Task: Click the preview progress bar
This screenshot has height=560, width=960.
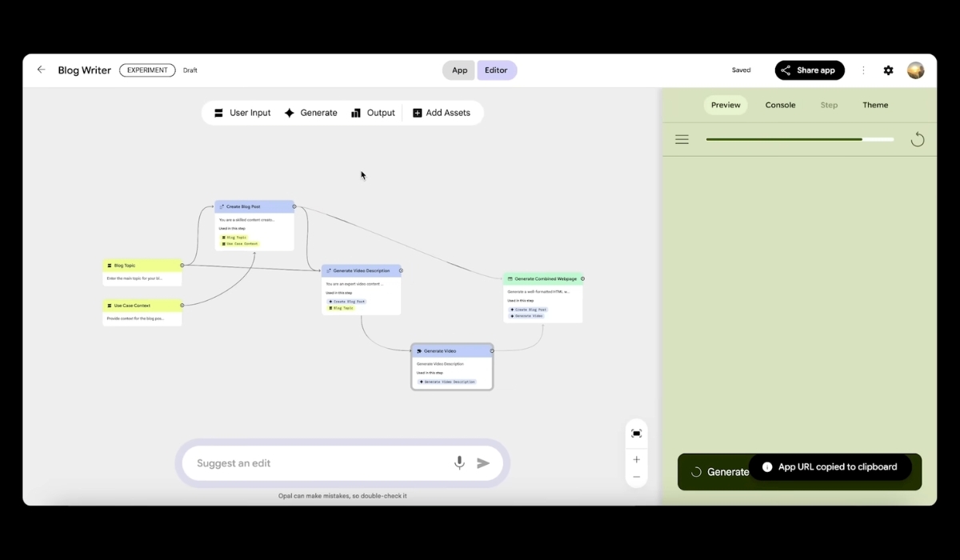Action: click(799, 139)
